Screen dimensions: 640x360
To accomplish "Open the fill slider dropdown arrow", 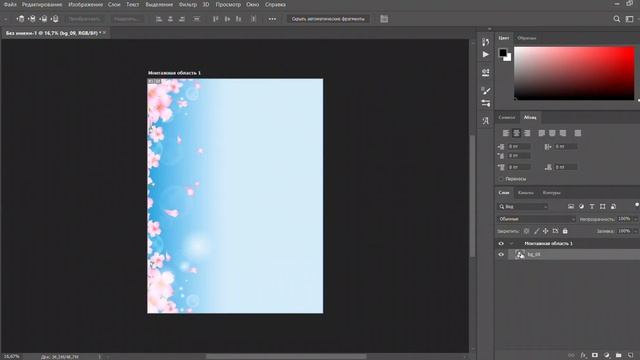I will pos(636,231).
